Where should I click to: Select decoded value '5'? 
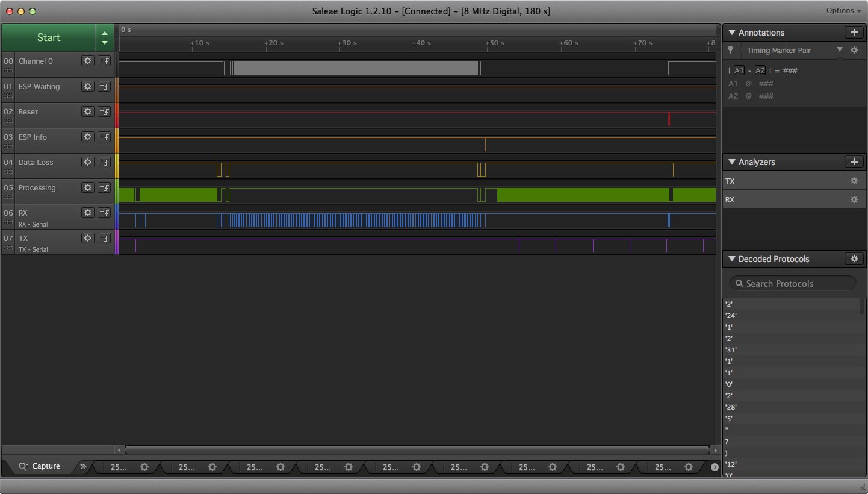pyautogui.click(x=729, y=419)
